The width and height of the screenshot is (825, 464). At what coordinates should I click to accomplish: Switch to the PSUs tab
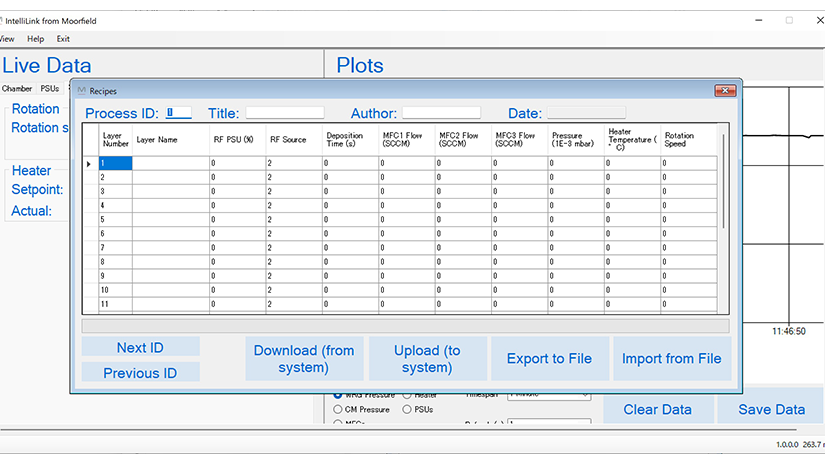[49, 88]
